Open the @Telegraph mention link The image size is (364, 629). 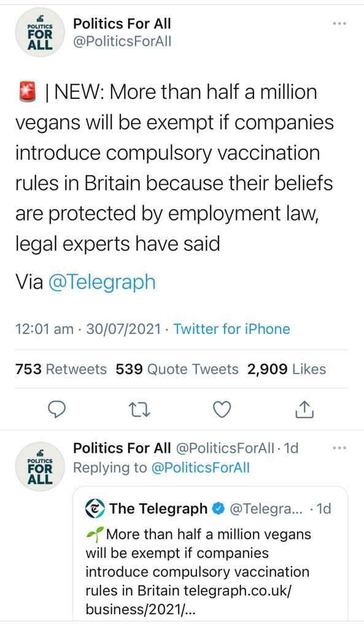[x=102, y=281]
